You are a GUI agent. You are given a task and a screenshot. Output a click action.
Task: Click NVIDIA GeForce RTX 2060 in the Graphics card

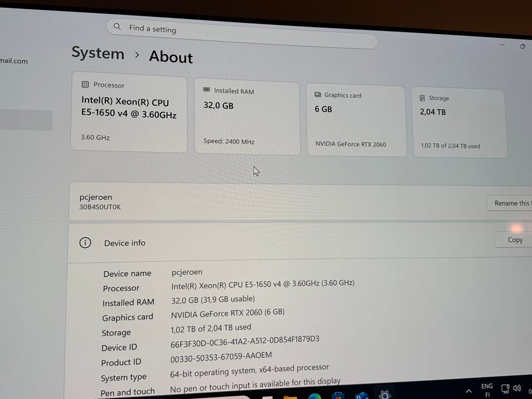350,144
